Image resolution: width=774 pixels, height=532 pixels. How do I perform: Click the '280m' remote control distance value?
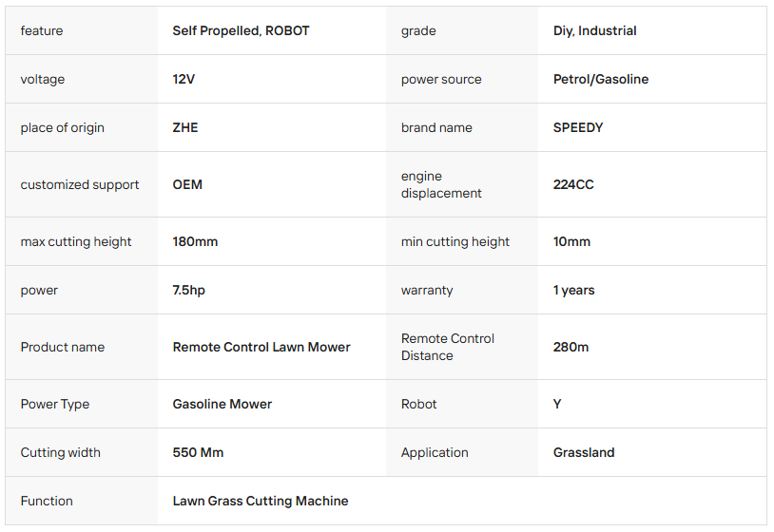click(x=571, y=347)
